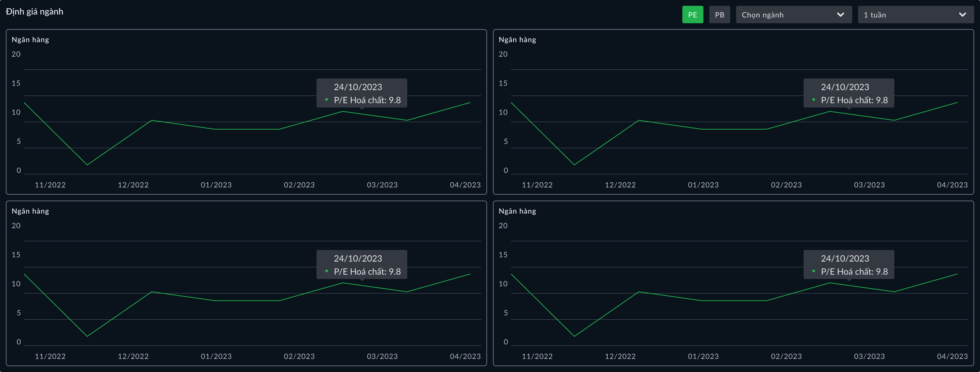Click the 04/2023 axis label in top-right chart
The width and height of the screenshot is (980, 372).
(x=952, y=185)
